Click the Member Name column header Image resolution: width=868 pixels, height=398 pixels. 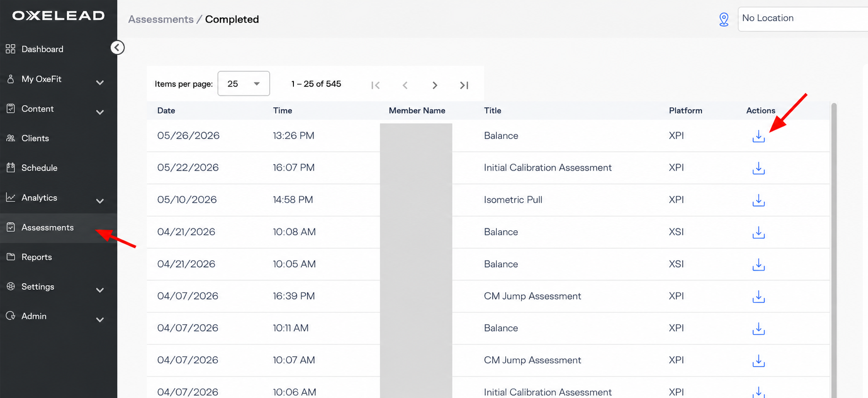pyautogui.click(x=417, y=111)
